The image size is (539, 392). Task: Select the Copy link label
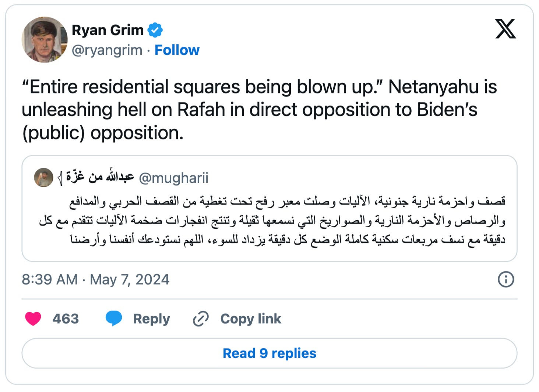click(251, 318)
